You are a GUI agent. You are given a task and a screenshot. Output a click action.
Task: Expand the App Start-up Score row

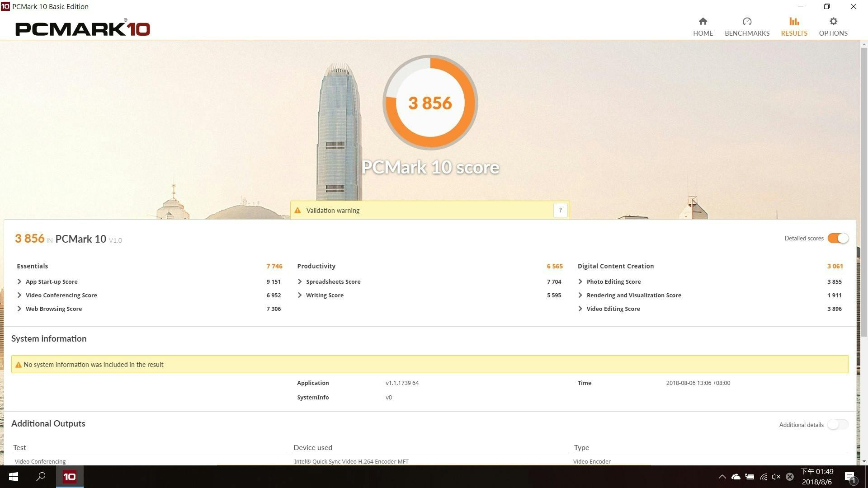click(x=19, y=282)
